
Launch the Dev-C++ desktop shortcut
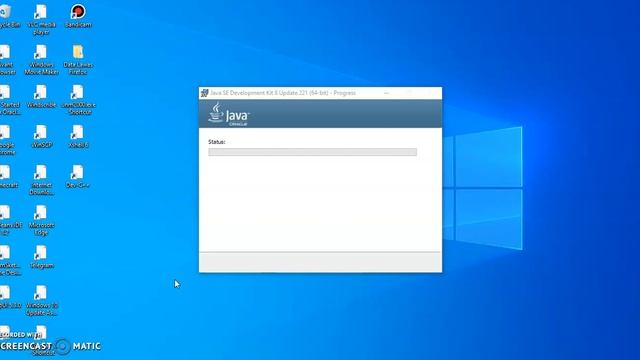[78, 176]
